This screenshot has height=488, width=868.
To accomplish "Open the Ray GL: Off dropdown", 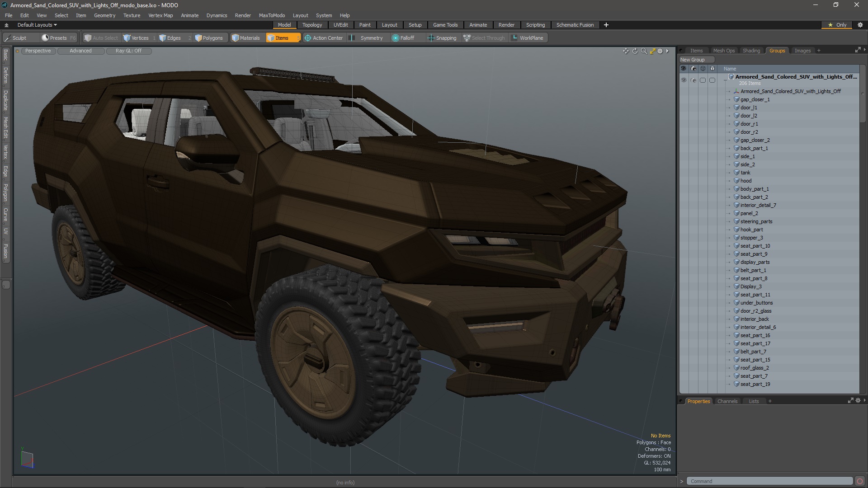I will tap(128, 51).
